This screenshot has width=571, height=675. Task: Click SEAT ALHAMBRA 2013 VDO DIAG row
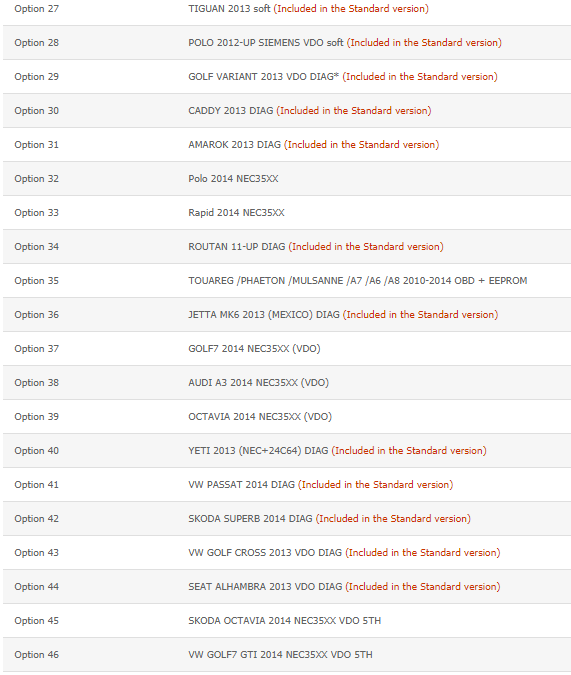click(x=287, y=587)
